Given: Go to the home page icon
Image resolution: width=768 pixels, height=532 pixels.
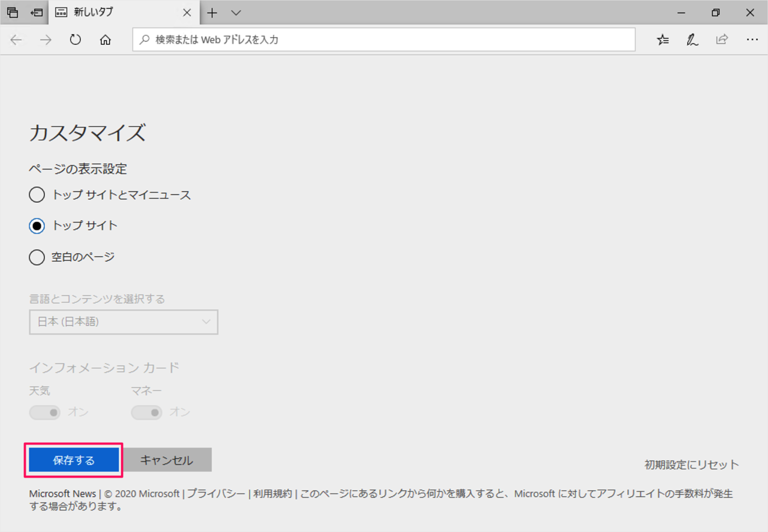Looking at the screenshot, I should 105,39.
